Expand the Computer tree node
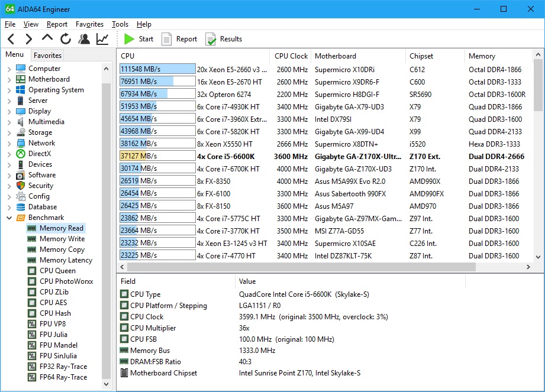The height and width of the screenshot is (392, 545). (x=9, y=69)
